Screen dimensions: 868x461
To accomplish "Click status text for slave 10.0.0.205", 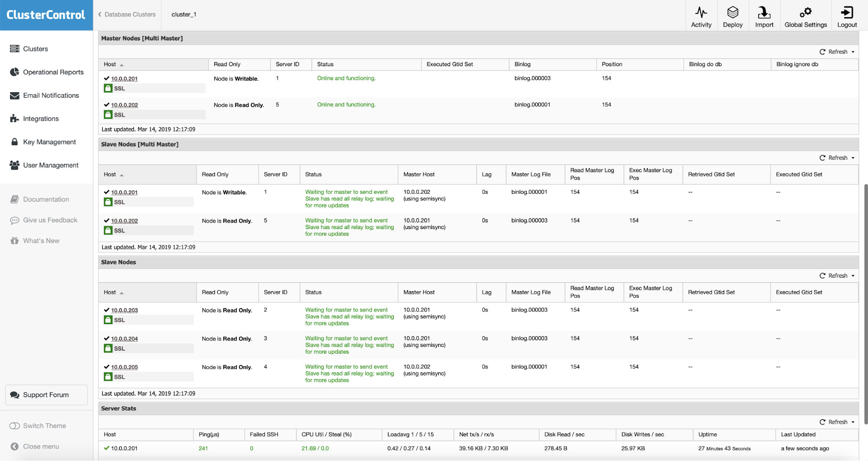I will [x=350, y=373].
